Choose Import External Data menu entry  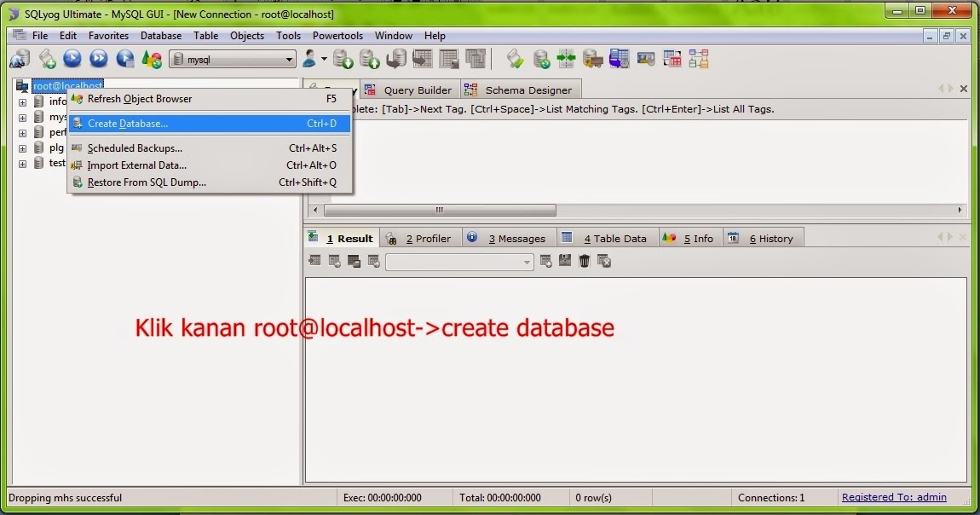(210, 165)
